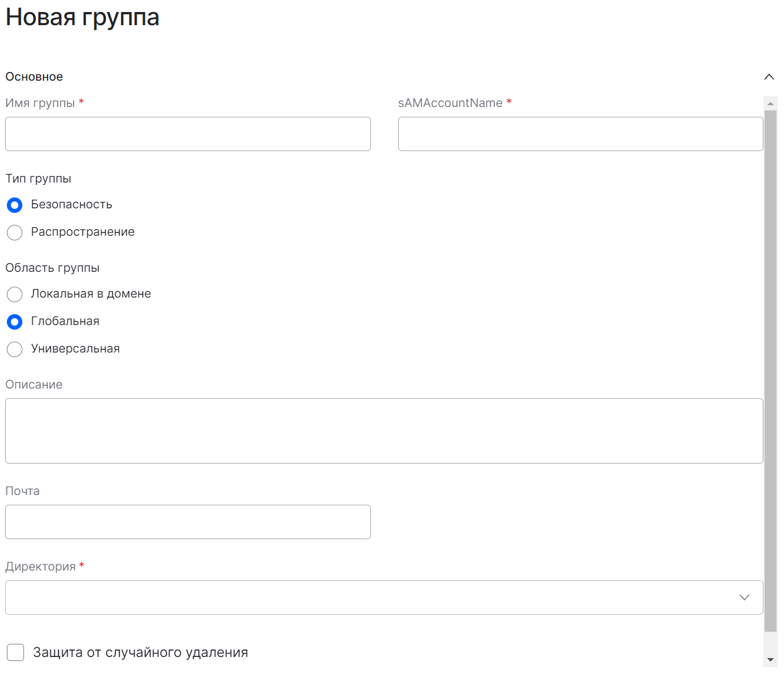
Task: Click the vertical scrollbar thumb
Action: coord(770,372)
